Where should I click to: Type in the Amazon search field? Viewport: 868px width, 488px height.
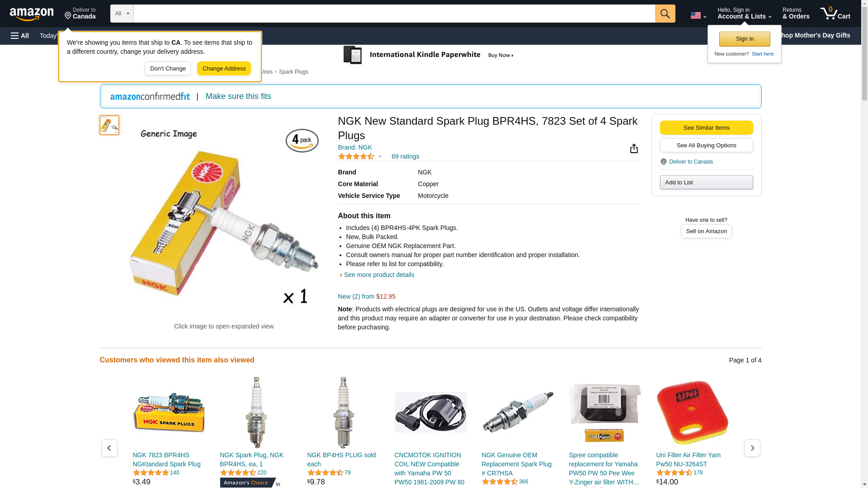(x=394, y=14)
